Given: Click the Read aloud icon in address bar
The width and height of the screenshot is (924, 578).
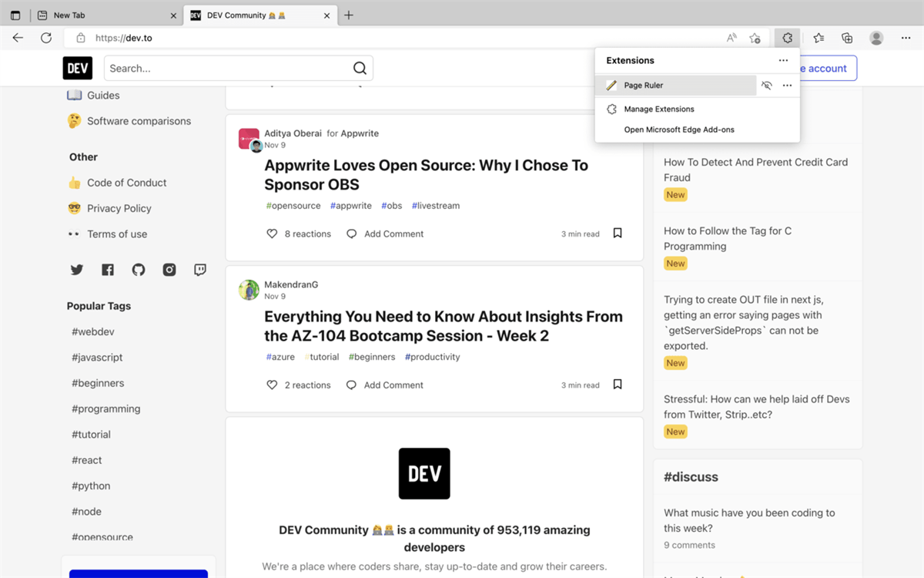Looking at the screenshot, I should [731, 38].
